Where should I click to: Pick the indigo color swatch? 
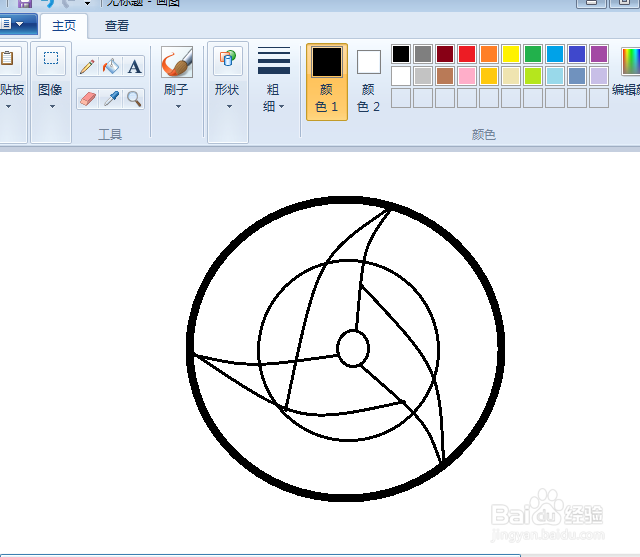tap(577, 54)
